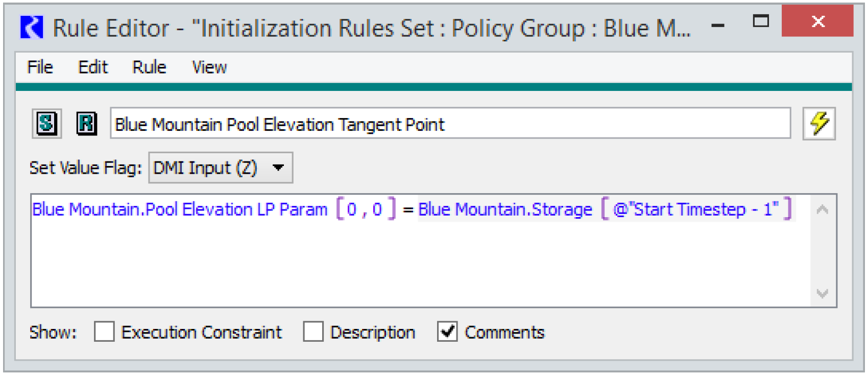Click the scroll down arrow in expression panel
Image resolution: width=868 pixels, height=376 pixels.
(x=823, y=294)
